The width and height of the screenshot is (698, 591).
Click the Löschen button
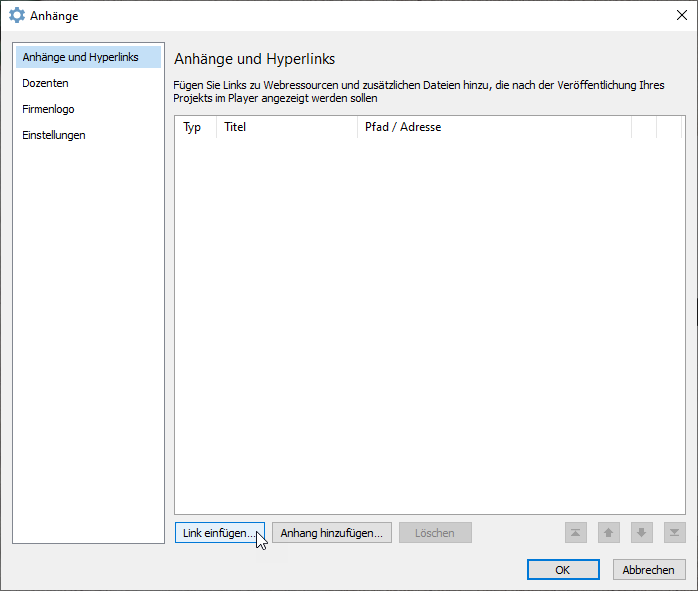pyautogui.click(x=435, y=533)
